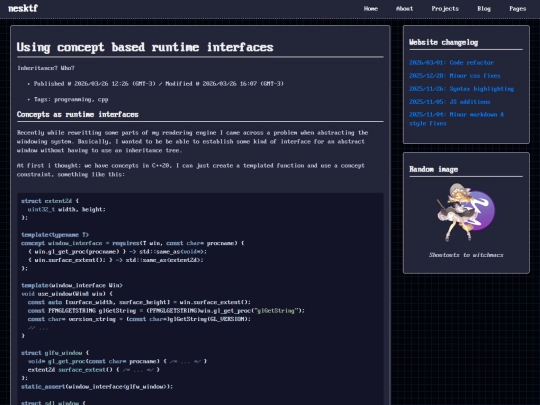Click the 'Website changelog' heading
Viewport: 540px width, 405px height.
(x=444, y=42)
